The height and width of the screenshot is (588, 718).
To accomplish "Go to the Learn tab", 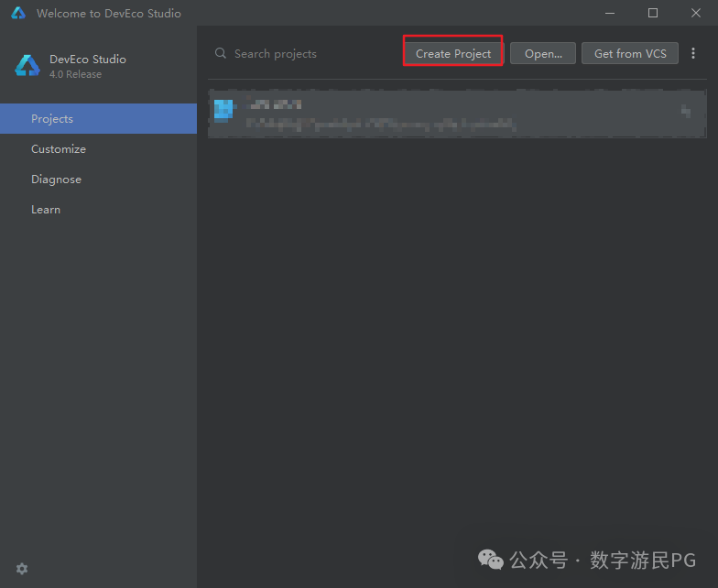I will coord(99,209).
